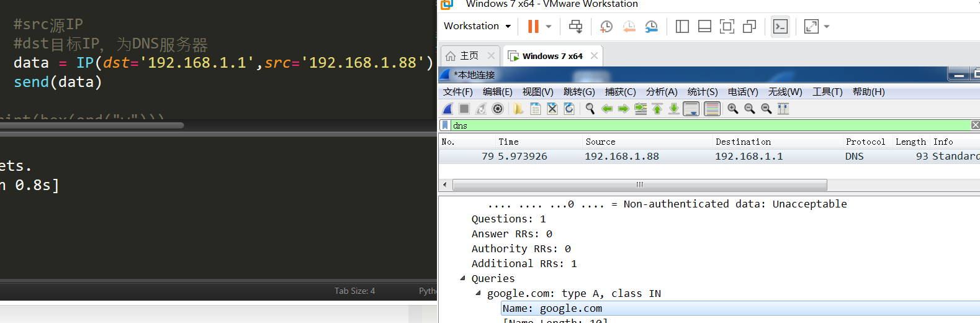Toggle packet list colorize rules
This screenshot has height=323, width=980.
pos(712,109)
